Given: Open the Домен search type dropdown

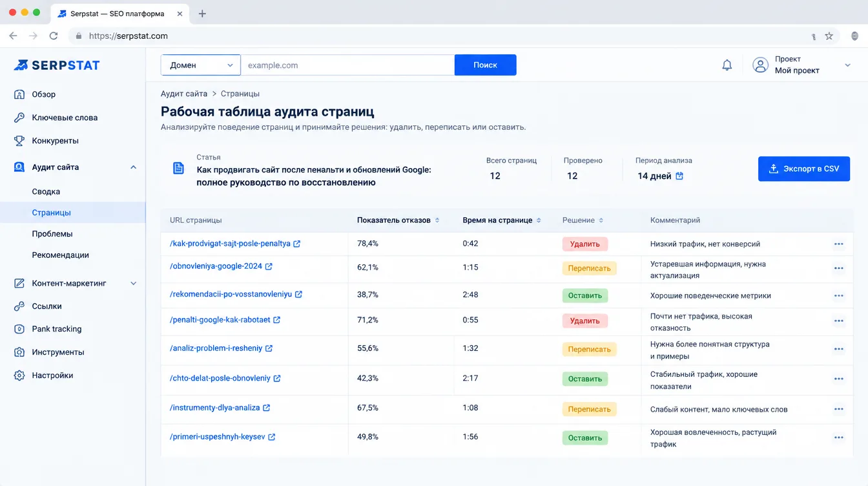Looking at the screenshot, I should tap(201, 65).
